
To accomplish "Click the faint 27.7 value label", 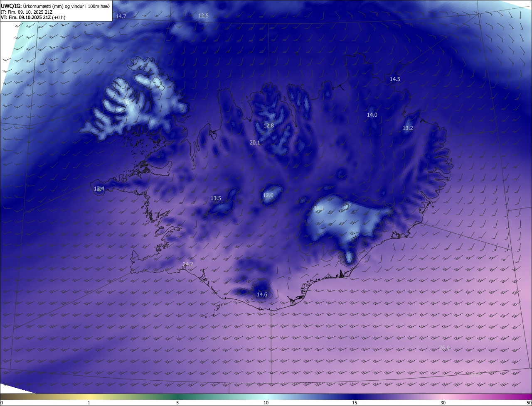I will tap(475, 374).
